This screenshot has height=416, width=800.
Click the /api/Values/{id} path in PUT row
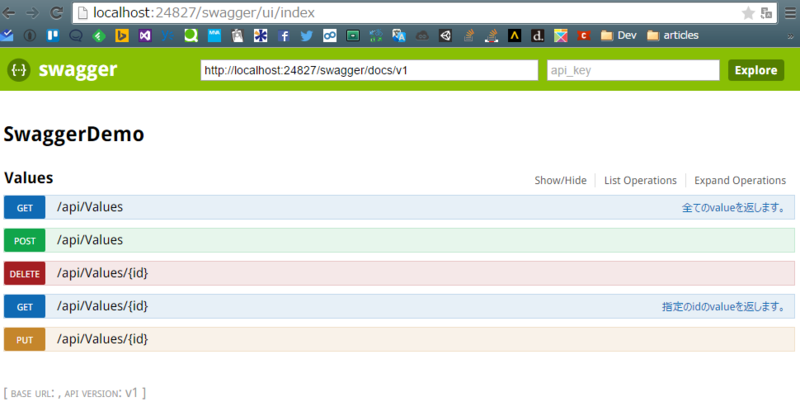[x=103, y=339]
